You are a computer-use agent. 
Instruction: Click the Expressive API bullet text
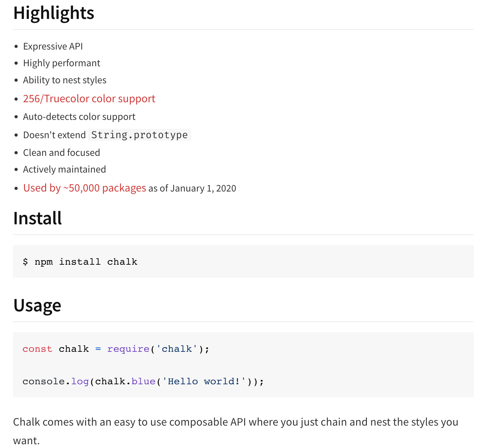[x=53, y=46]
